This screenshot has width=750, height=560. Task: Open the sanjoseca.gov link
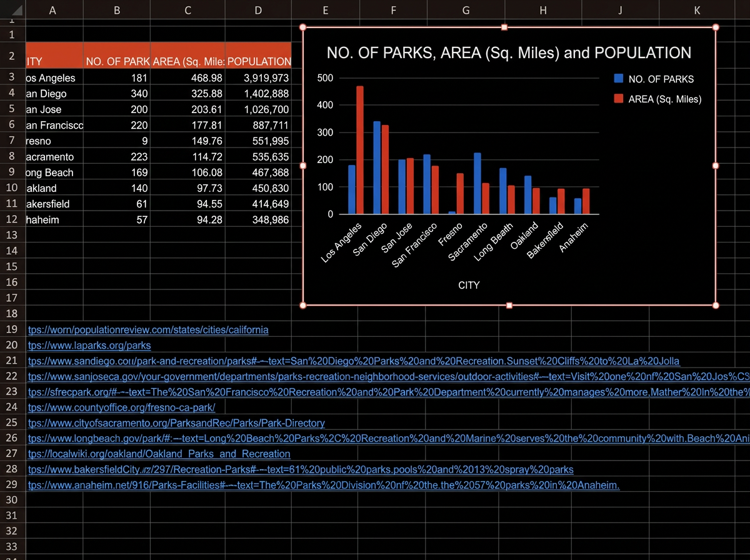389,377
